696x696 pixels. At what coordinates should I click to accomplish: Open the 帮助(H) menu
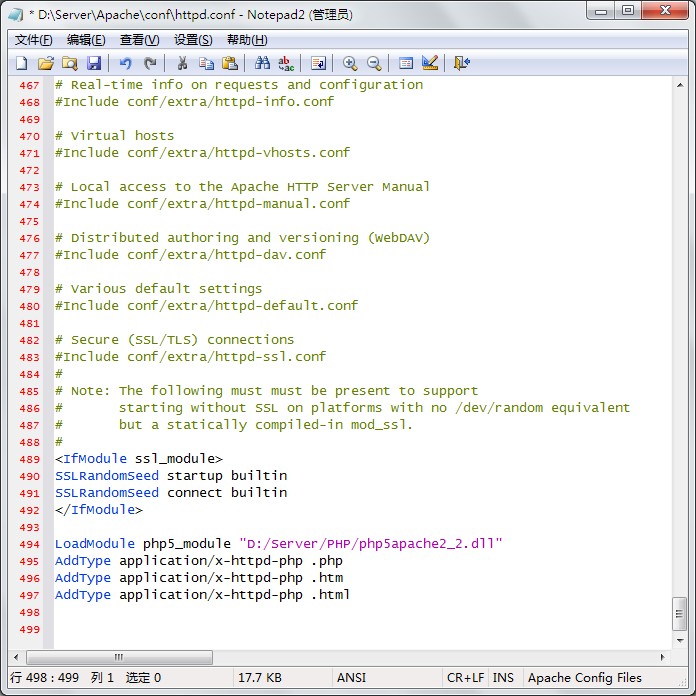pyautogui.click(x=247, y=40)
